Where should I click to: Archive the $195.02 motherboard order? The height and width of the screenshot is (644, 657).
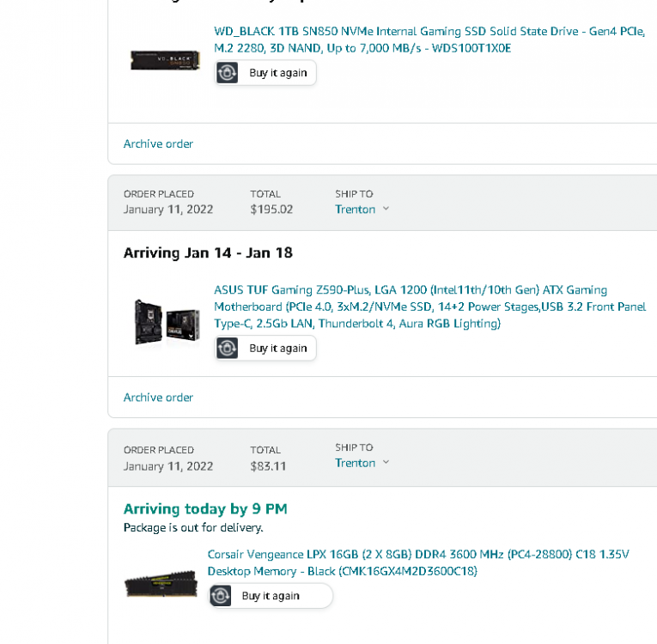pos(158,398)
